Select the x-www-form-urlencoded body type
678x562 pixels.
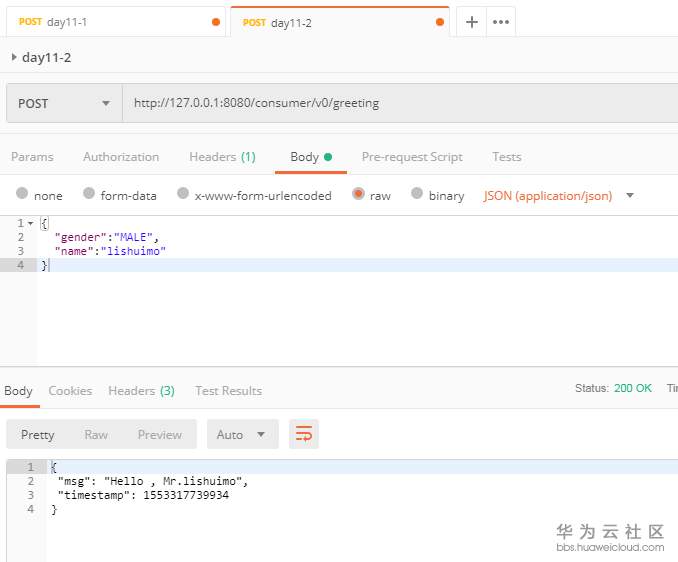click(183, 193)
